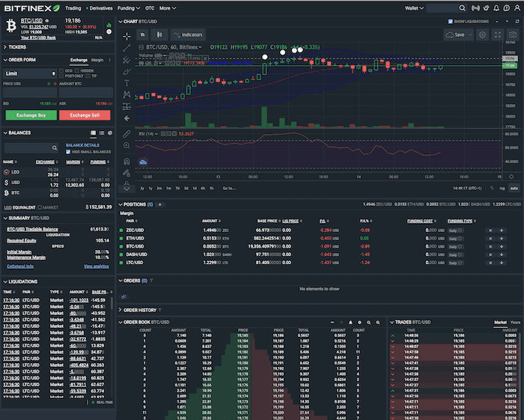The height and width of the screenshot is (420, 524).
Task: Enable the OCO order option
Action: [x=61, y=71]
